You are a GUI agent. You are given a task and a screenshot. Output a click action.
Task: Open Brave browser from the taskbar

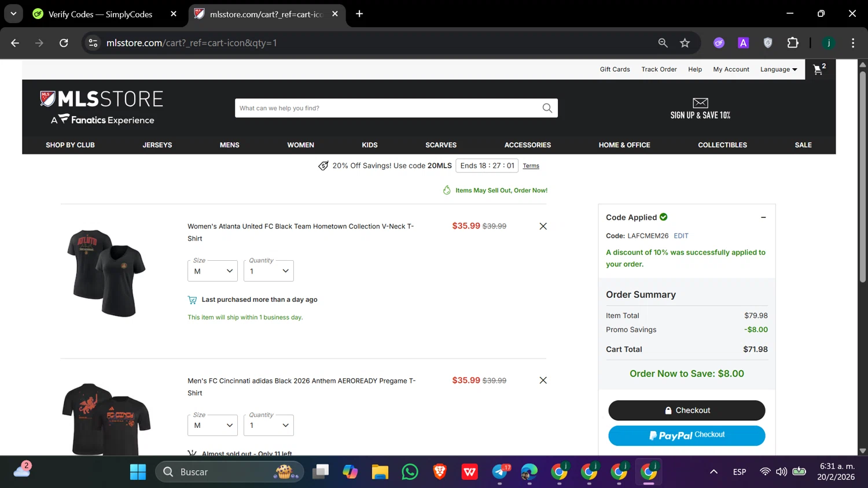(440, 472)
